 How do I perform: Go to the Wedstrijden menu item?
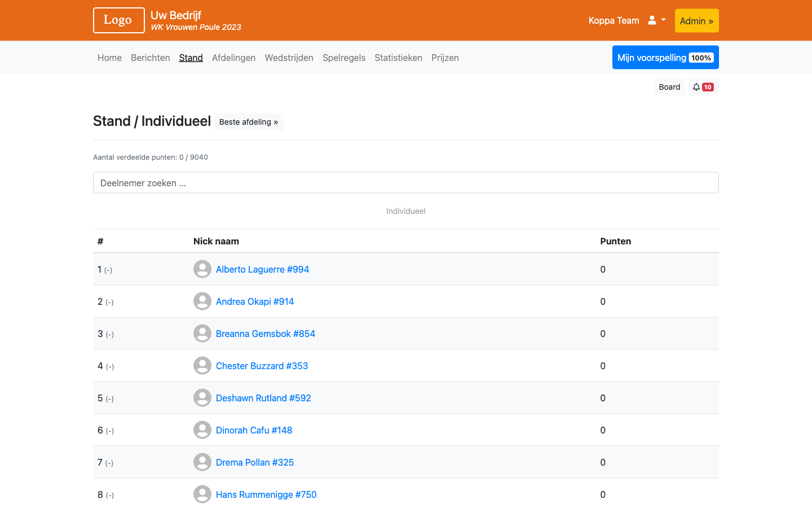tap(289, 58)
